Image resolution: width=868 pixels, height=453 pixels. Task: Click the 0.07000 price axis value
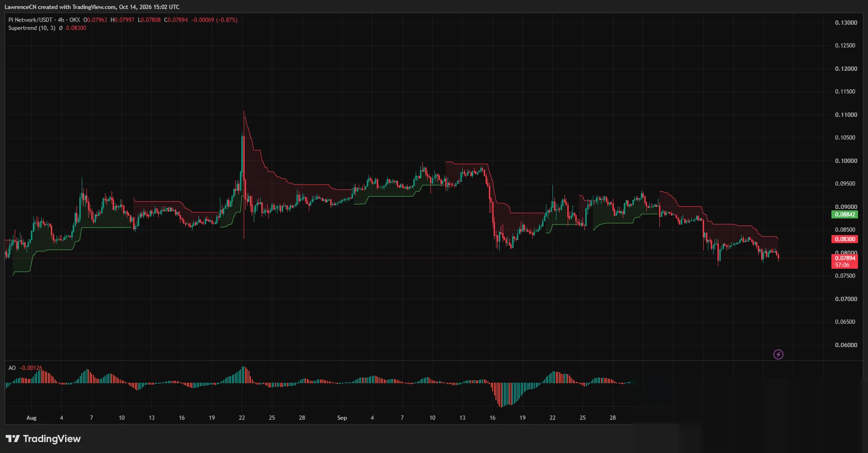(x=846, y=299)
